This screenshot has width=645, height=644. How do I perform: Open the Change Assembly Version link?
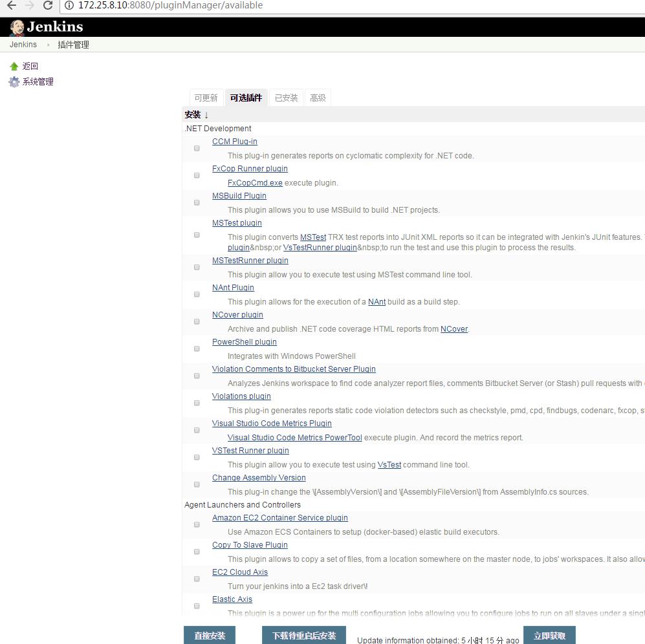pos(259,478)
